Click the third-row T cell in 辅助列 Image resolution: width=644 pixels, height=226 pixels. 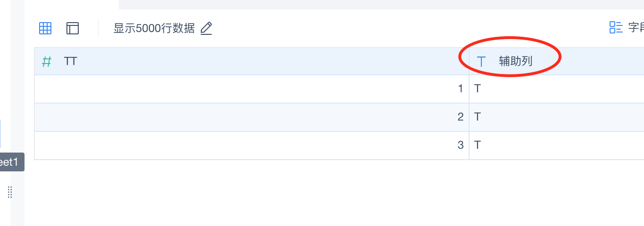(x=557, y=145)
